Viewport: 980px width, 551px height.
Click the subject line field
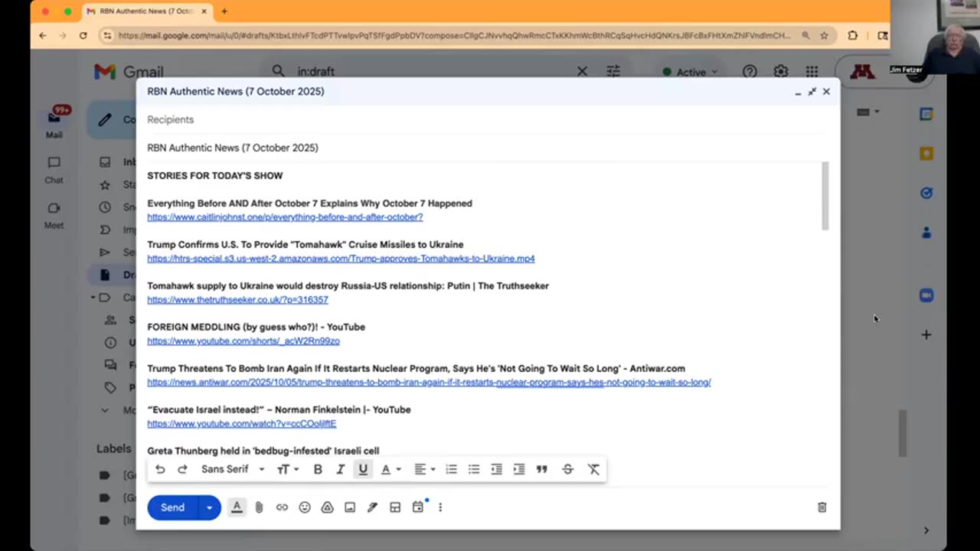tap(488, 148)
